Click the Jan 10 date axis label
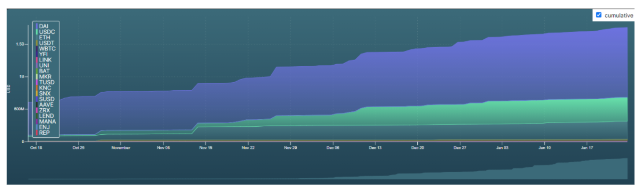 click(x=545, y=149)
